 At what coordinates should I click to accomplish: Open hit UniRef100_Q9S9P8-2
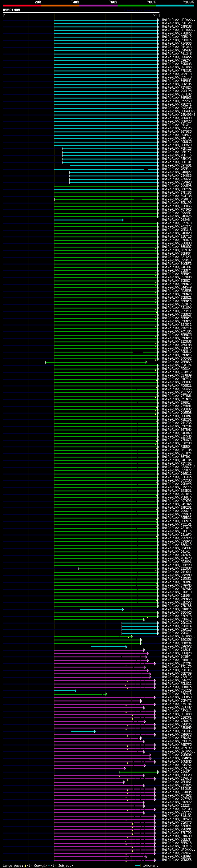click(179, 538)
